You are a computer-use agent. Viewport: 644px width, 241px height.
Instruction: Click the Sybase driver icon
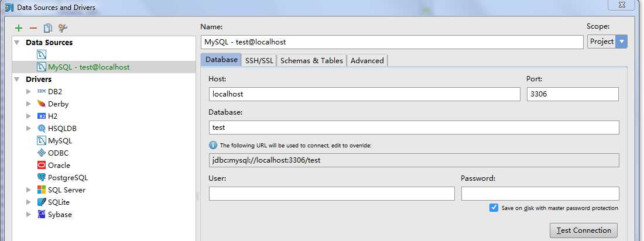click(x=42, y=214)
